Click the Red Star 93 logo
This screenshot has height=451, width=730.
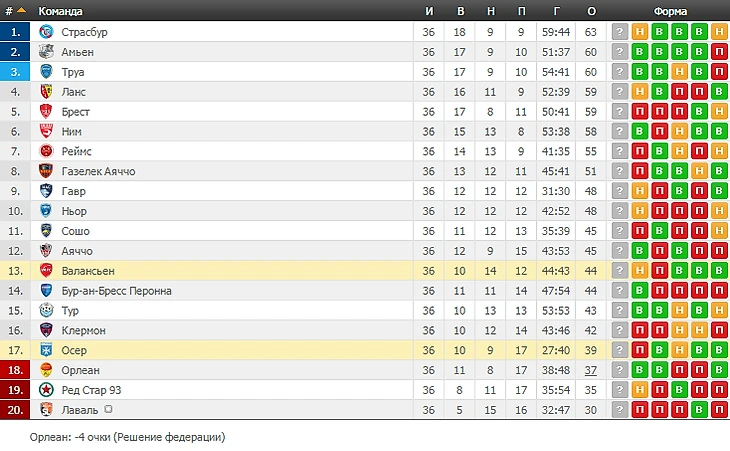46,390
